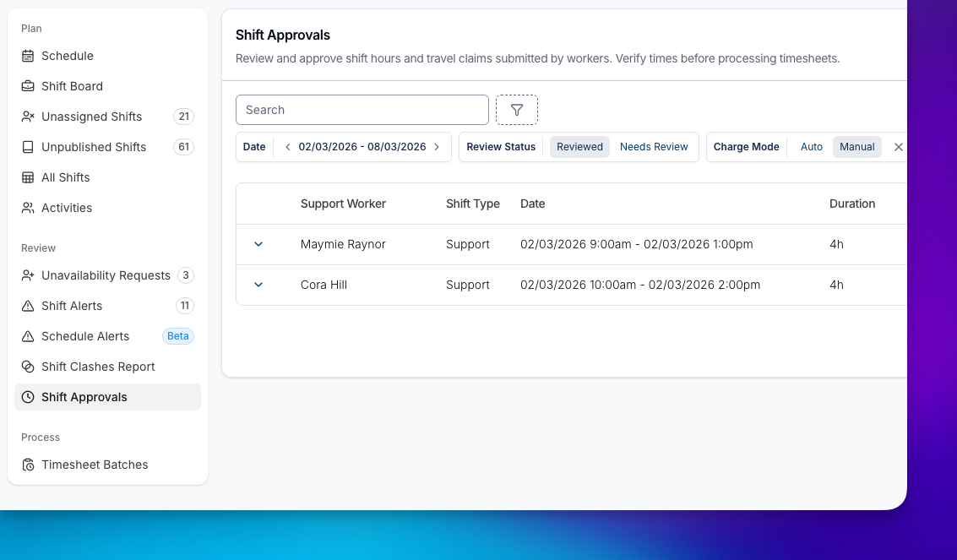Open the Schedule calendar icon
Image resolution: width=957 pixels, height=560 pixels.
[28, 56]
